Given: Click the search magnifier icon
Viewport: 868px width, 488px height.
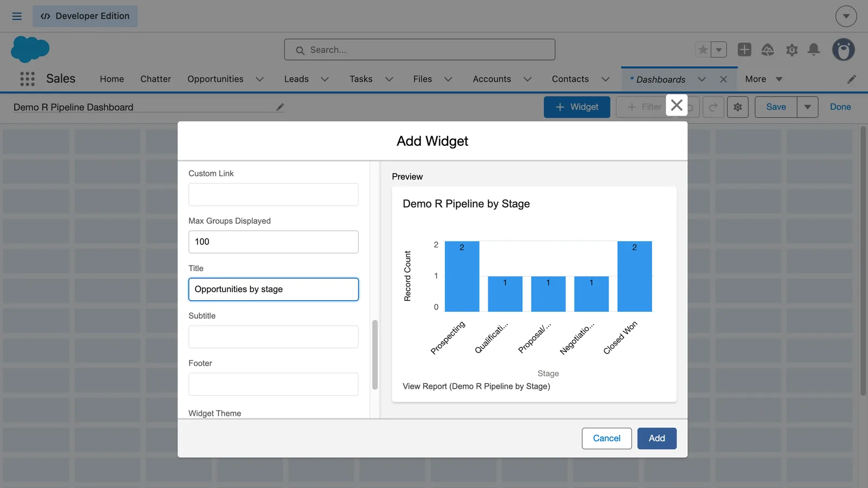Looking at the screenshot, I should coord(300,50).
